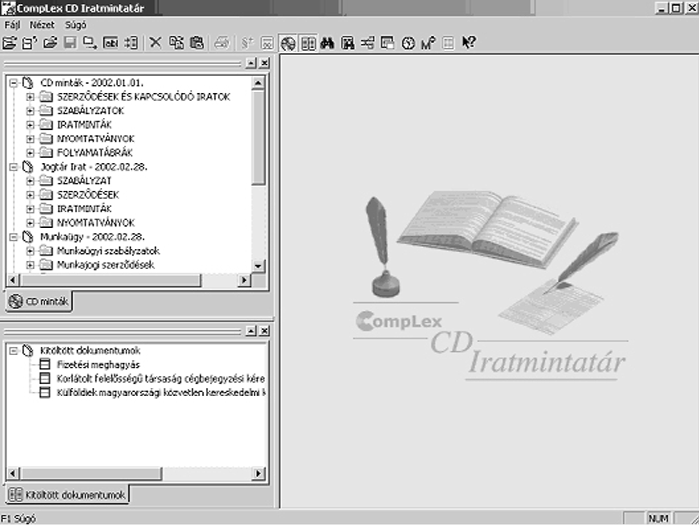Click the lower panel's horizontal scrollbar thumb
Viewport: 699px width, 525px height.
[90, 473]
